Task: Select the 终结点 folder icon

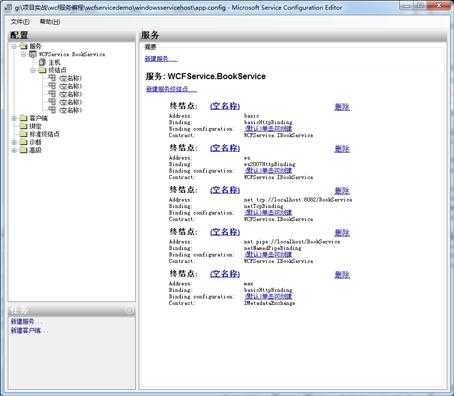Action: click(42, 70)
